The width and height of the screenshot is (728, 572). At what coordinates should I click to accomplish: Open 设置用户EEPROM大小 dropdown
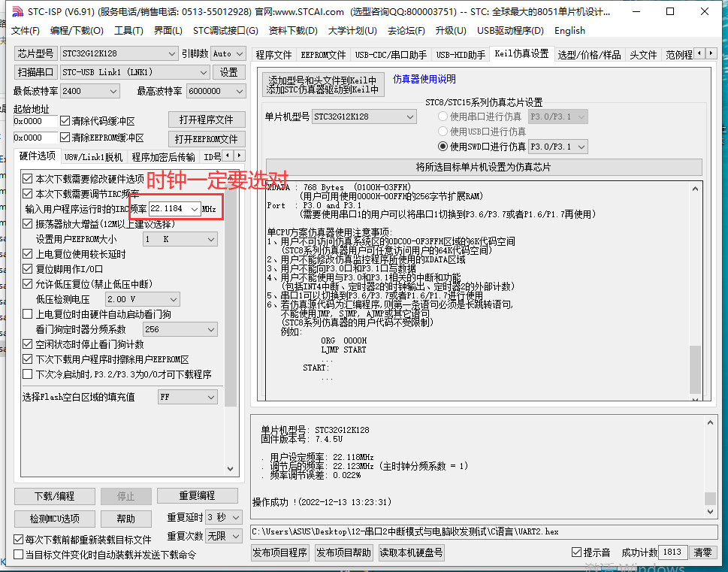click(180, 239)
